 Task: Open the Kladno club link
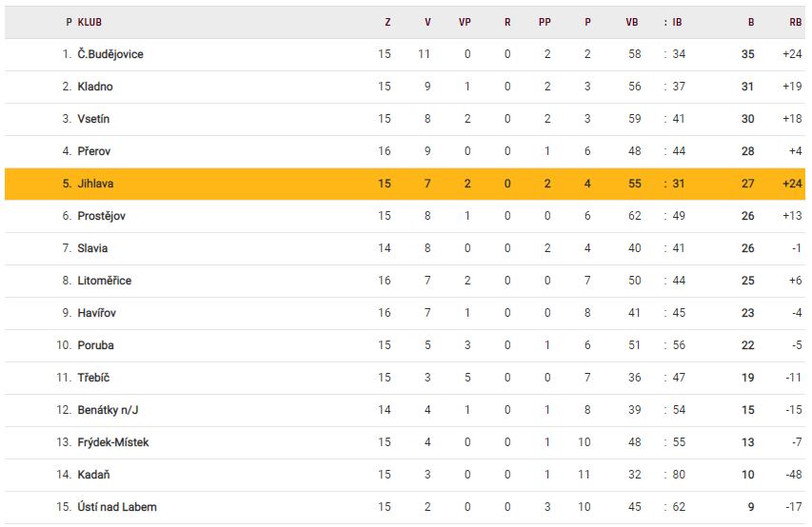tap(95, 87)
